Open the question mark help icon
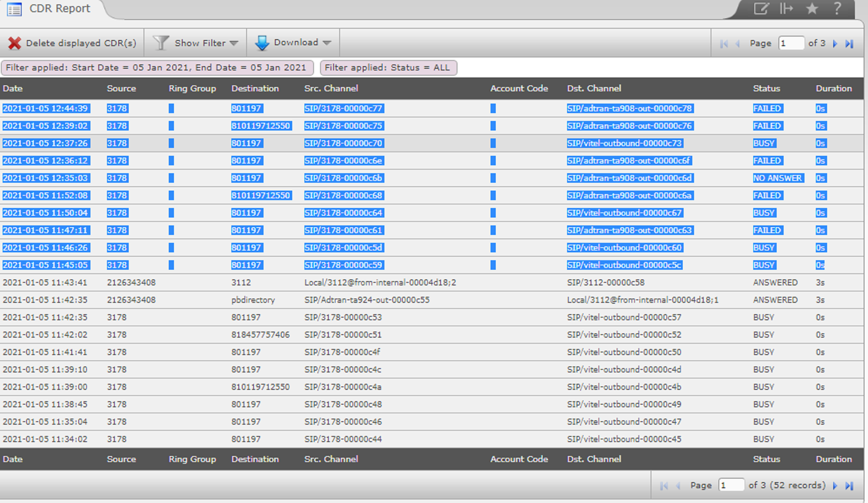This screenshot has width=868, height=503. 837,9
